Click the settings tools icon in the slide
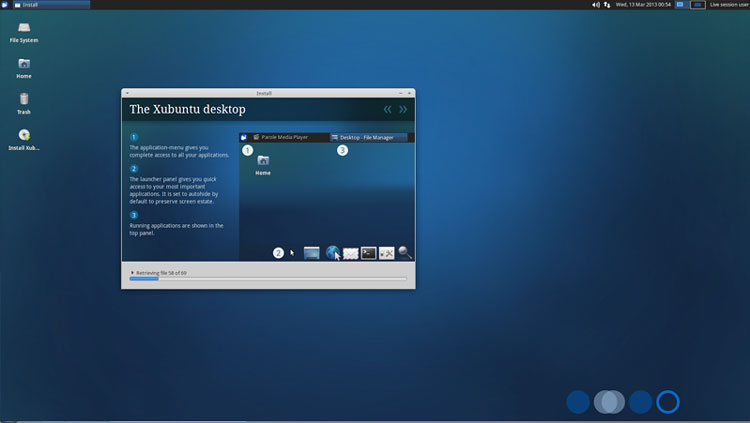The image size is (750, 423). click(x=386, y=253)
